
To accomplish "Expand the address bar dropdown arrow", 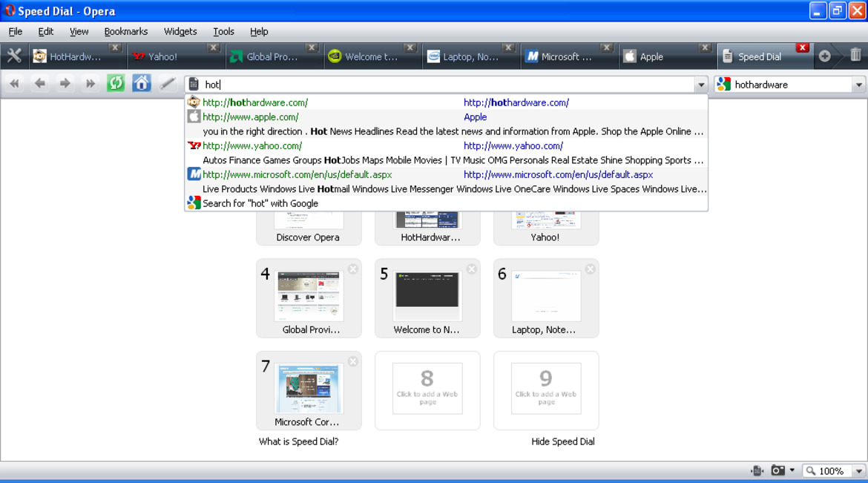I will [701, 85].
